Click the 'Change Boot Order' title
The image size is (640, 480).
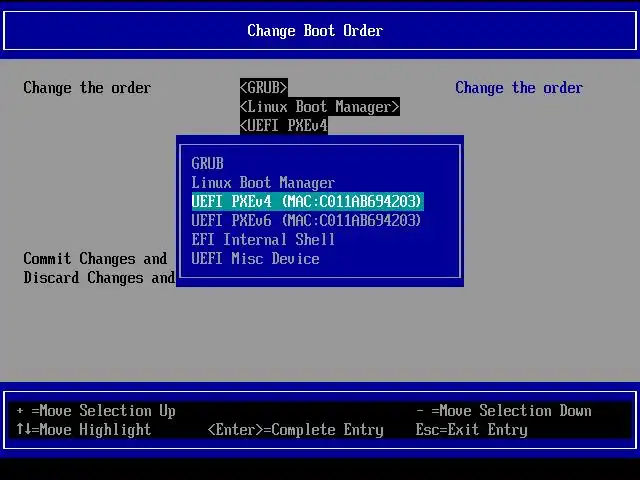[315, 31]
